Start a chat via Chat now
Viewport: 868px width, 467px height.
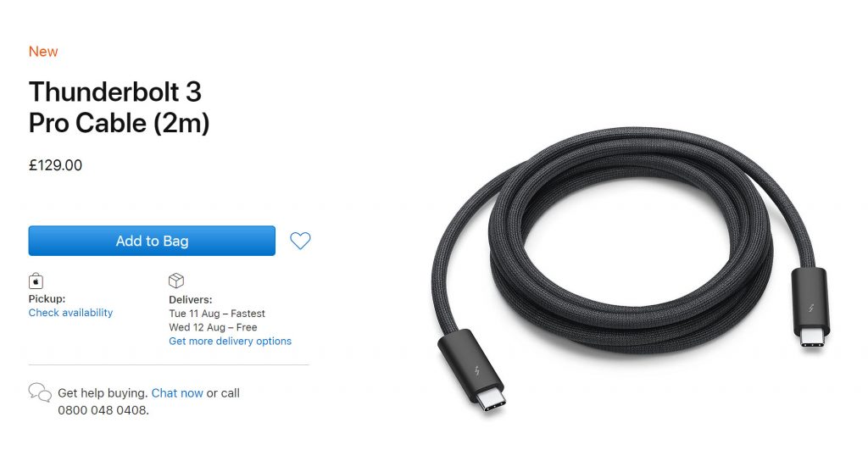point(177,393)
